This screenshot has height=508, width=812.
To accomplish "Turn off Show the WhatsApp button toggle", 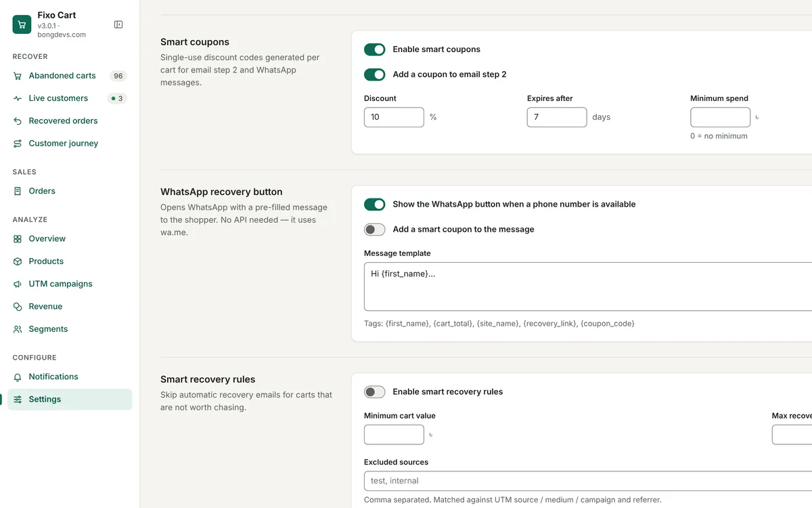I will coord(374,204).
